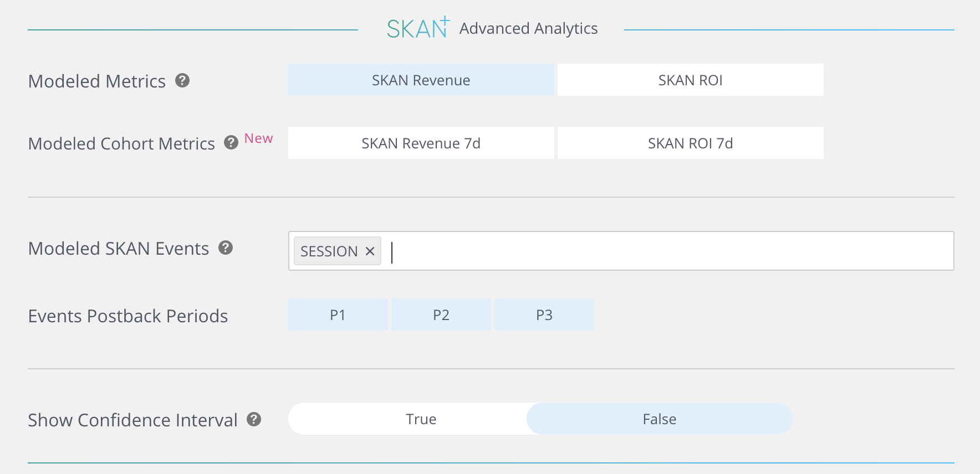Enable the SKAN ROI modeled metric
The height and width of the screenshot is (474, 980).
pyautogui.click(x=690, y=80)
